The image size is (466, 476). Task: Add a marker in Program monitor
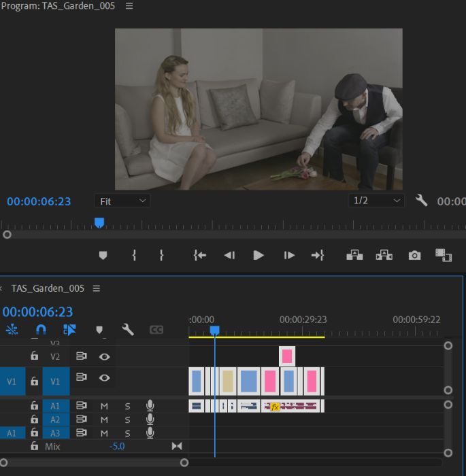point(103,255)
